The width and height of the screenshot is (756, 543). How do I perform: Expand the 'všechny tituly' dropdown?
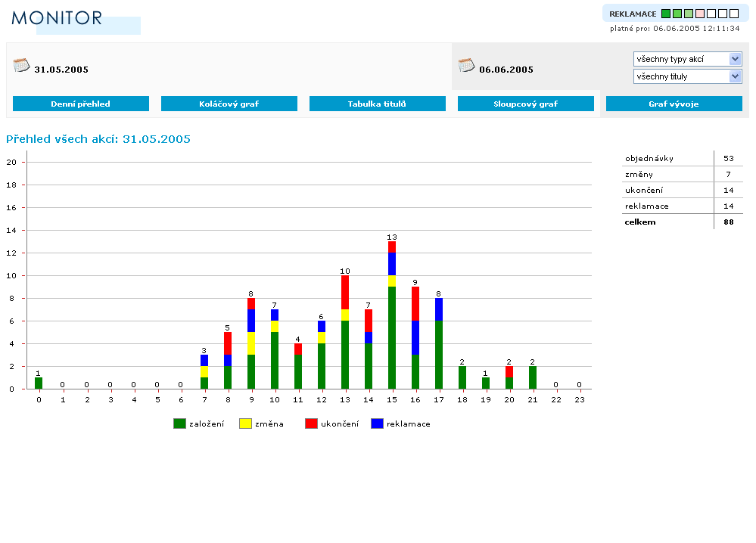coord(687,76)
